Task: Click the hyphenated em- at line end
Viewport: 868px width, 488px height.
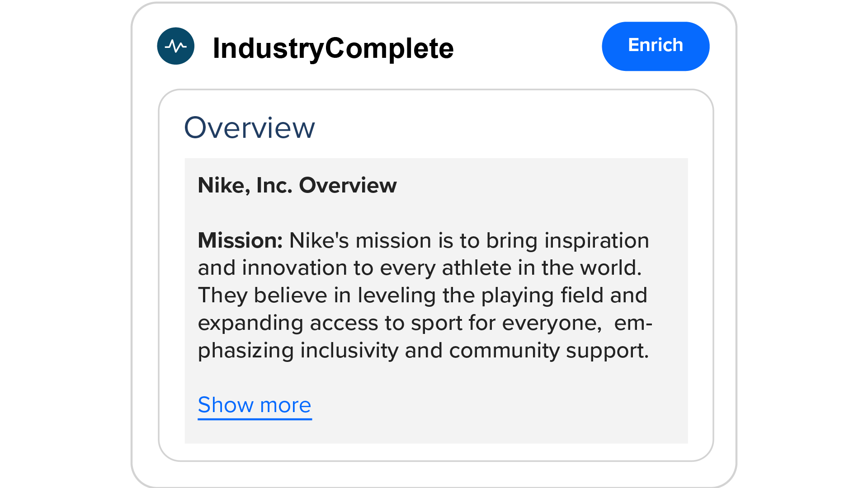Action: (633, 324)
